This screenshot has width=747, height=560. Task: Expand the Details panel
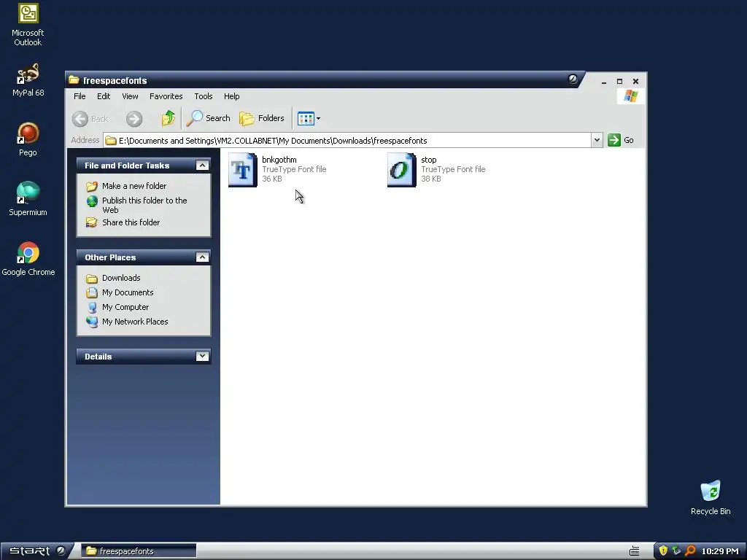click(202, 356)
